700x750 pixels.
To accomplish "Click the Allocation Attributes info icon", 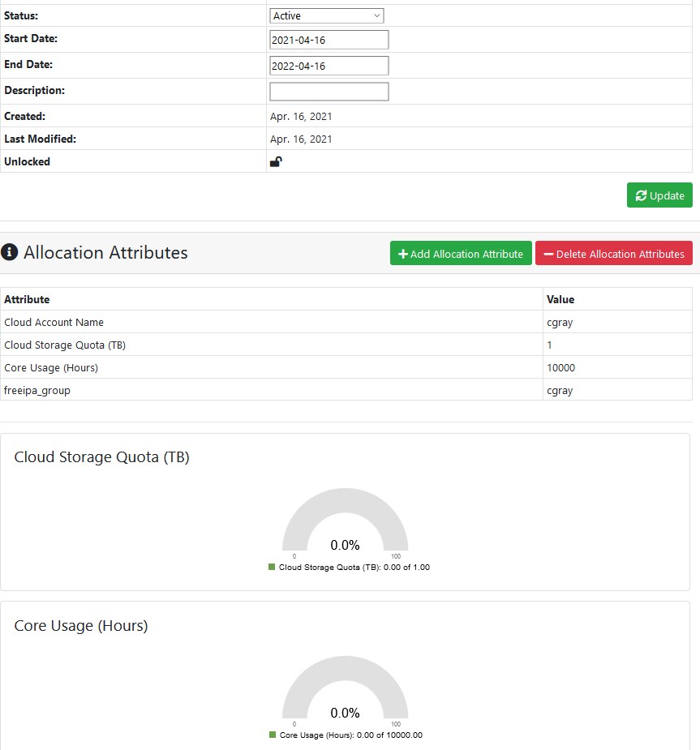I will point(9,252).
